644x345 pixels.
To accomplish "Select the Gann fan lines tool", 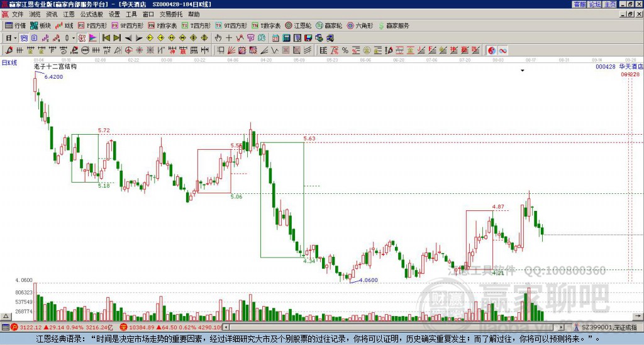I will coord(231,50).
